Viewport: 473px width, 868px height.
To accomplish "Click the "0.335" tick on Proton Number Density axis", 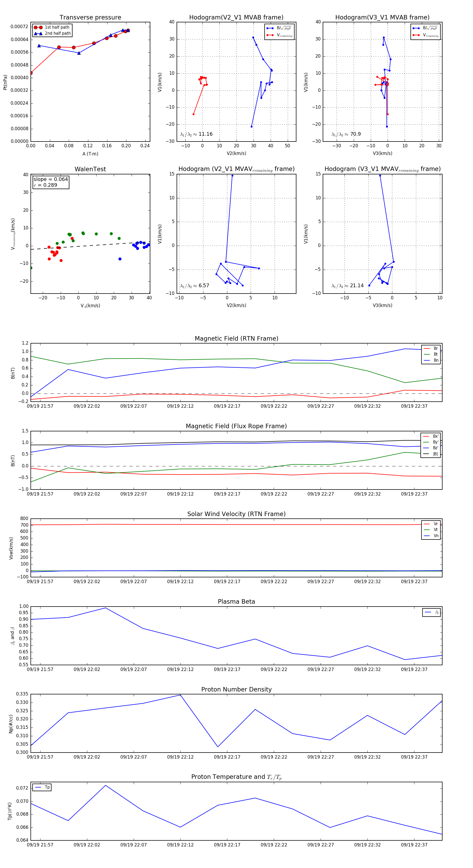I will pos(22,694).
